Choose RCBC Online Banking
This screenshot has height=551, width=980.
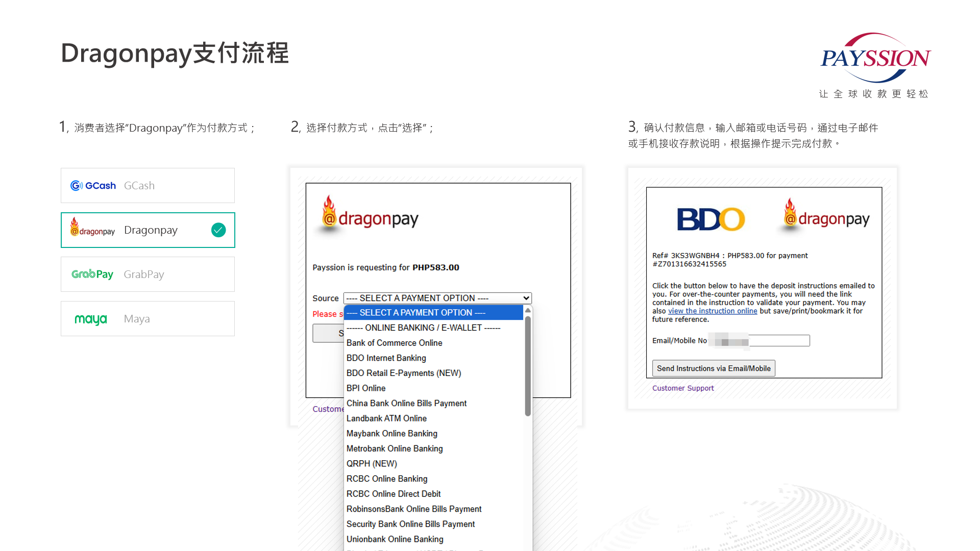[434, 479]
